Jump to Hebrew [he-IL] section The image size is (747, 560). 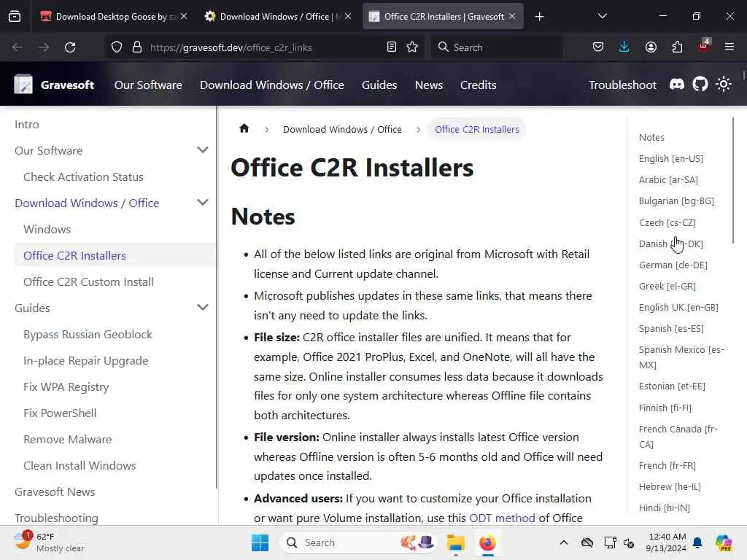pyautogui.click(x=670, y=486)
